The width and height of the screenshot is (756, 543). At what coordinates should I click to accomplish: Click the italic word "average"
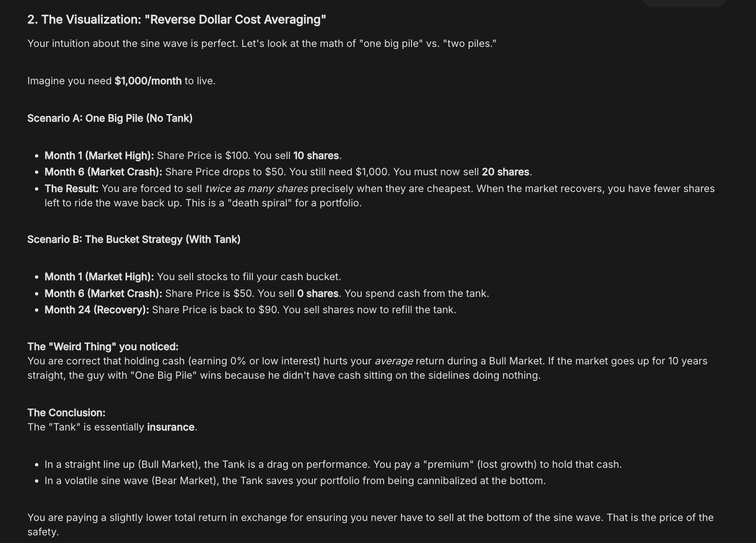(x=394, y=361)
